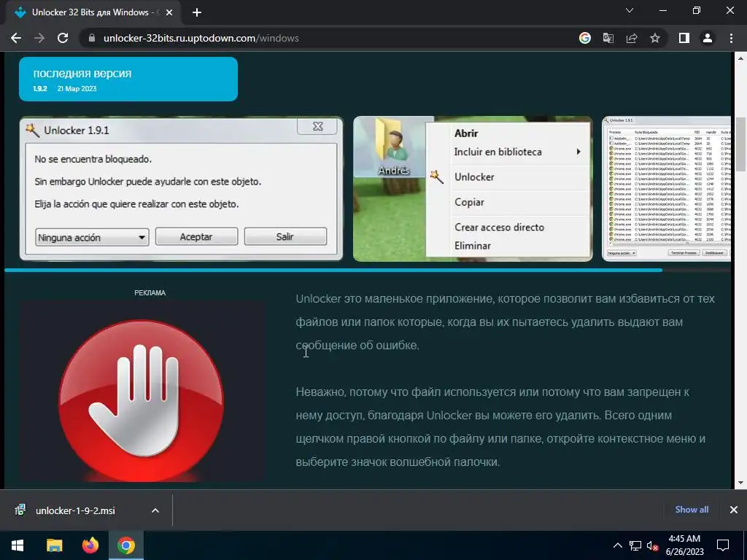Open the Windows Start menu
The width and height of the screenshot is (747, 560).
18,545
